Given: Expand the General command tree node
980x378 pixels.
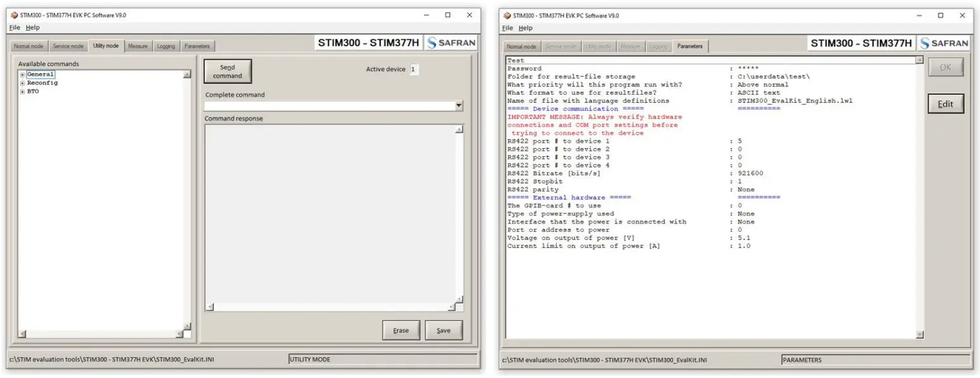Looking at the screenshot, I should pyautogui.click(x=22, y=75).
